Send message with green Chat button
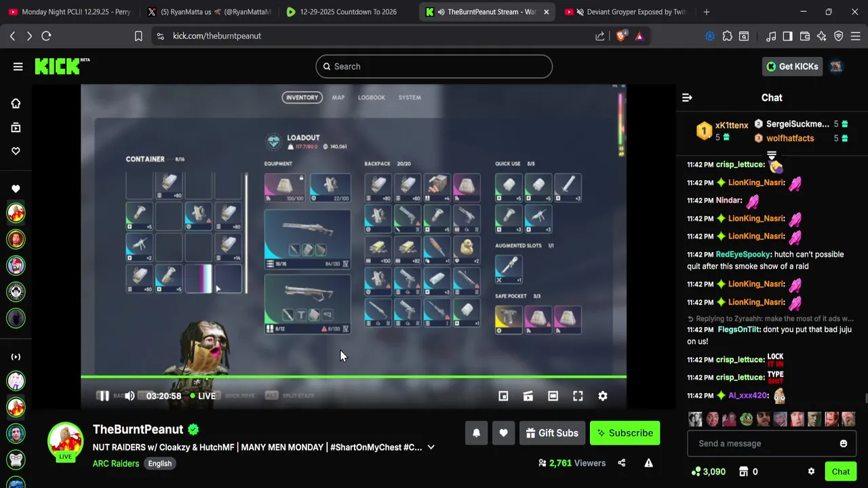 click(x=841, y=472)
